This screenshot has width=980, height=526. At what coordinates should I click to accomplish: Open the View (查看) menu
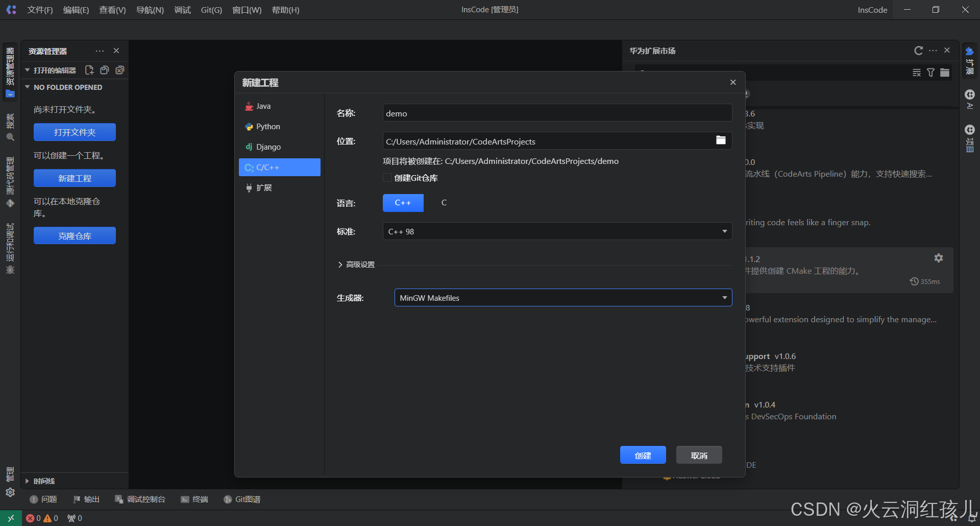pyautogui.click(x=112, y=10)
